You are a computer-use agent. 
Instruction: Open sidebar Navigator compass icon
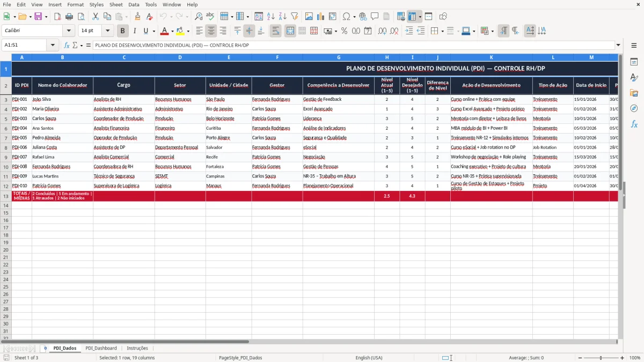pos(634,108)
